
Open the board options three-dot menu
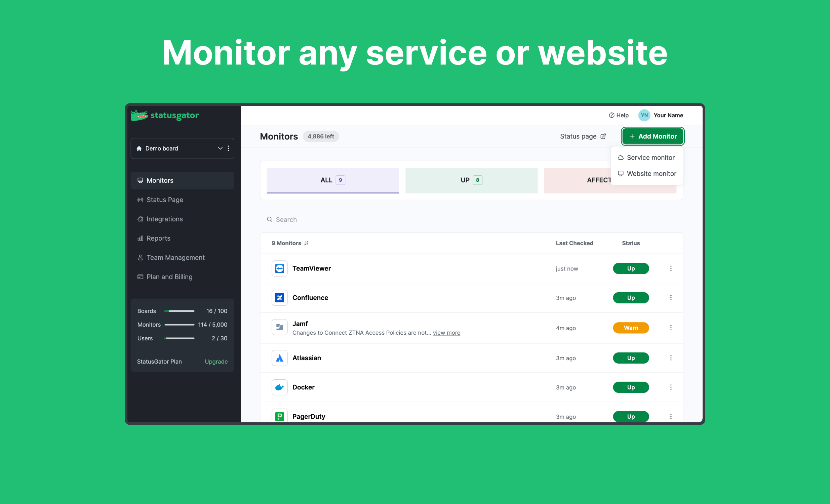click(x=228, y=148)
